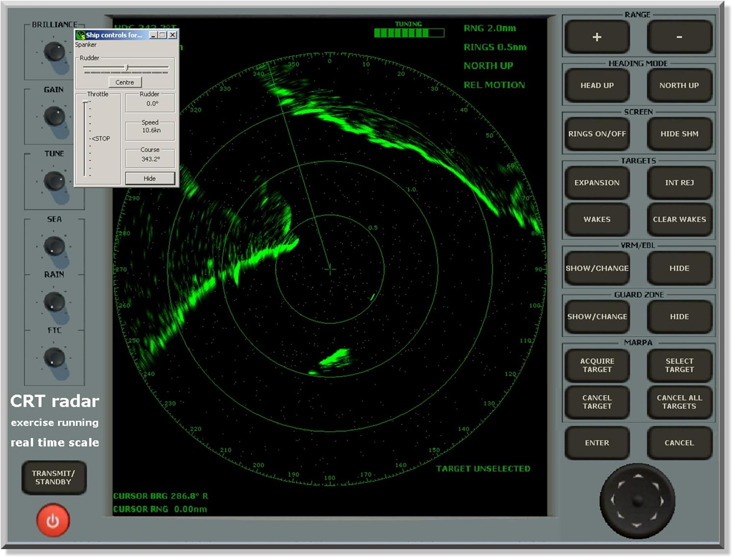Viewport: 735px width, 560px height.
Task: Click the FTC knob
Action: (x=53, y=357)
